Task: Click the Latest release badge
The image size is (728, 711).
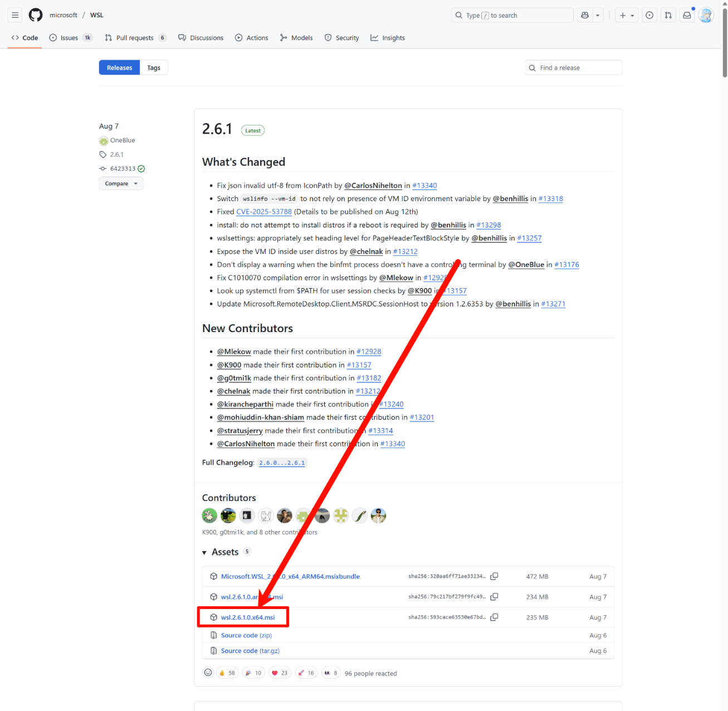Action: pos(253,130)
